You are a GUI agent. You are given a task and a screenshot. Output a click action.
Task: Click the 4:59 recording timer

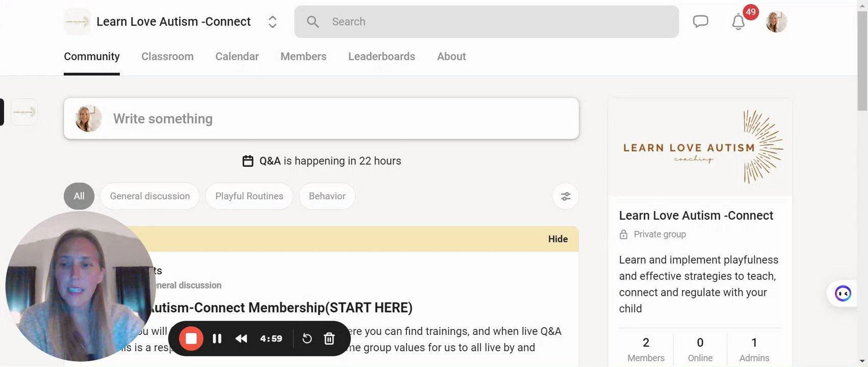[271, 338]
